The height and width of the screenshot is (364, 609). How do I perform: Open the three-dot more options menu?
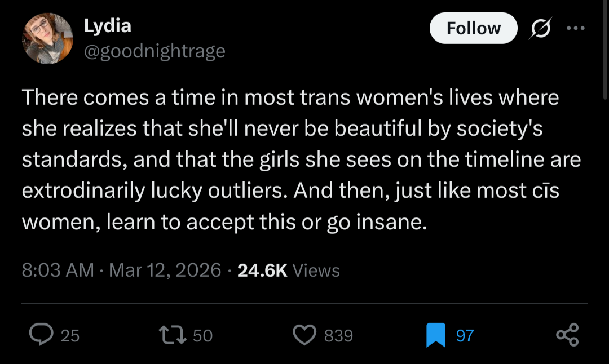[575, 28]
